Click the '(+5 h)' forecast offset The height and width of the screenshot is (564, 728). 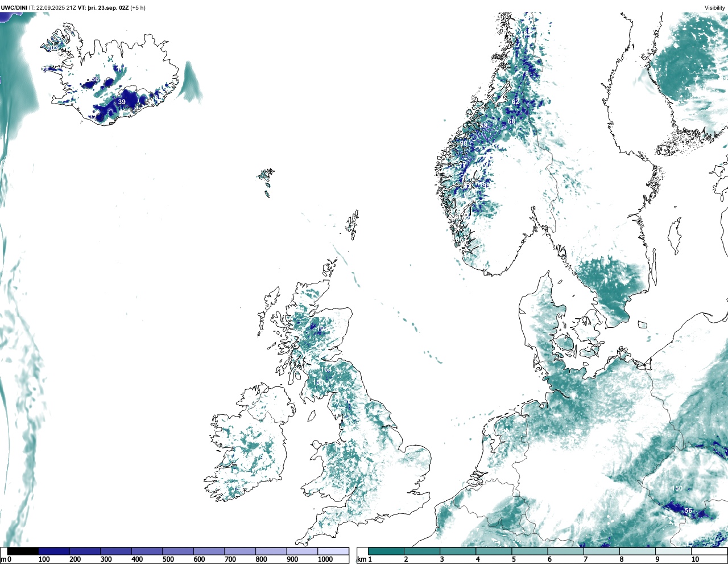click(138, 8)
